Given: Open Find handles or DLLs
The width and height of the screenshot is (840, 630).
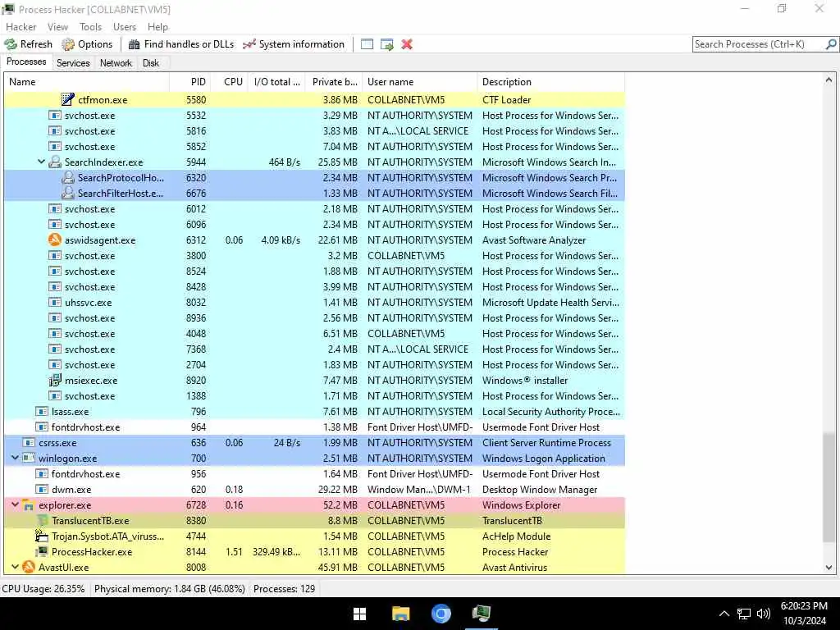Looking at the screenshot, I should click(181, 44).
